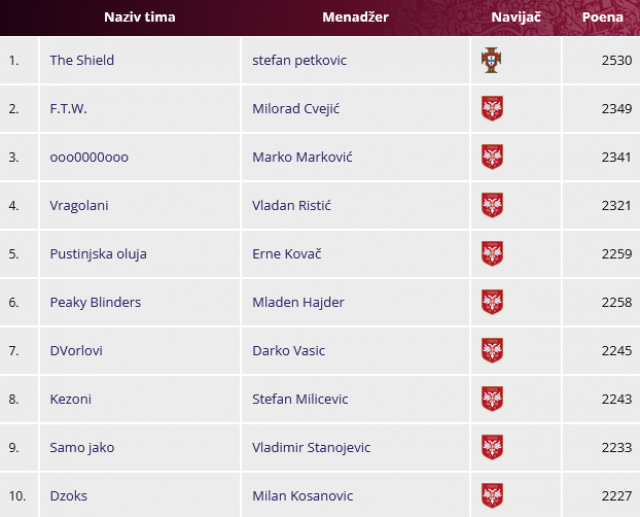Select manager Milorad Cvejić

pos(296,108)
